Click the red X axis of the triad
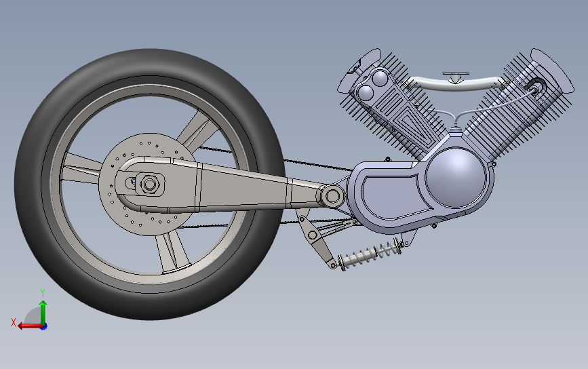Viewport: 588px width, 369px height. coord(30,326)
